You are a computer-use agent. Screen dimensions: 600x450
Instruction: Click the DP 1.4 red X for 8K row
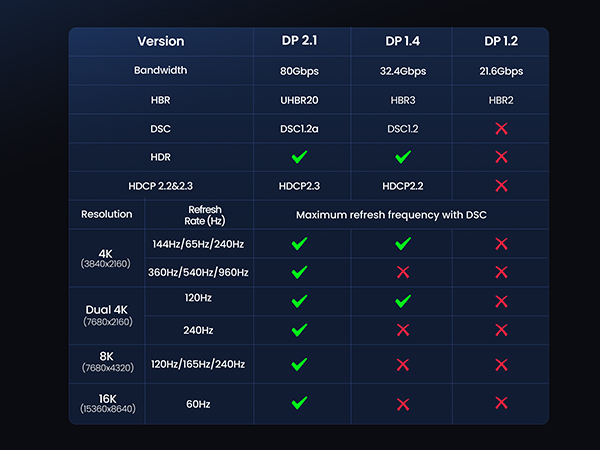(403, 365)
